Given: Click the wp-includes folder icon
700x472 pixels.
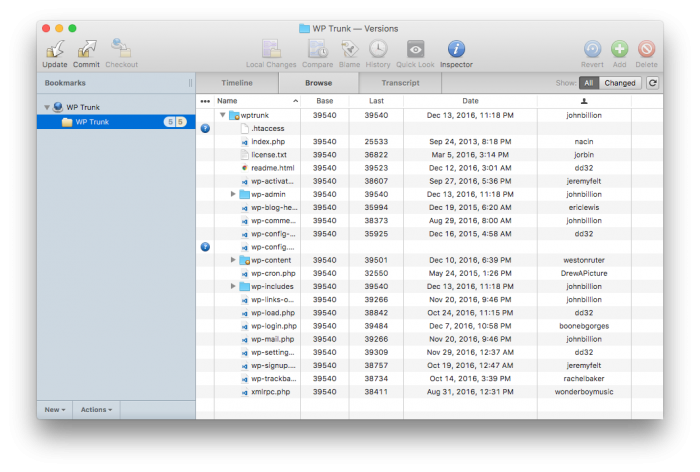Looking at the screenshot, I should 245,287.
